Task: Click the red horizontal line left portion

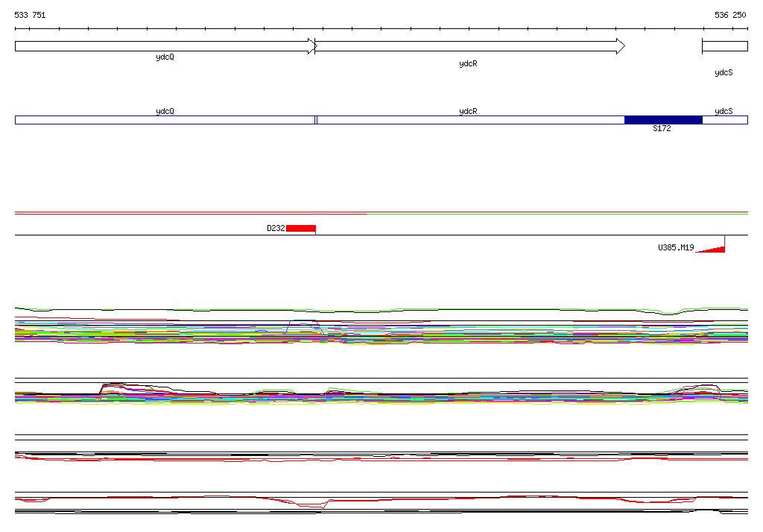Action: point(191,213)
